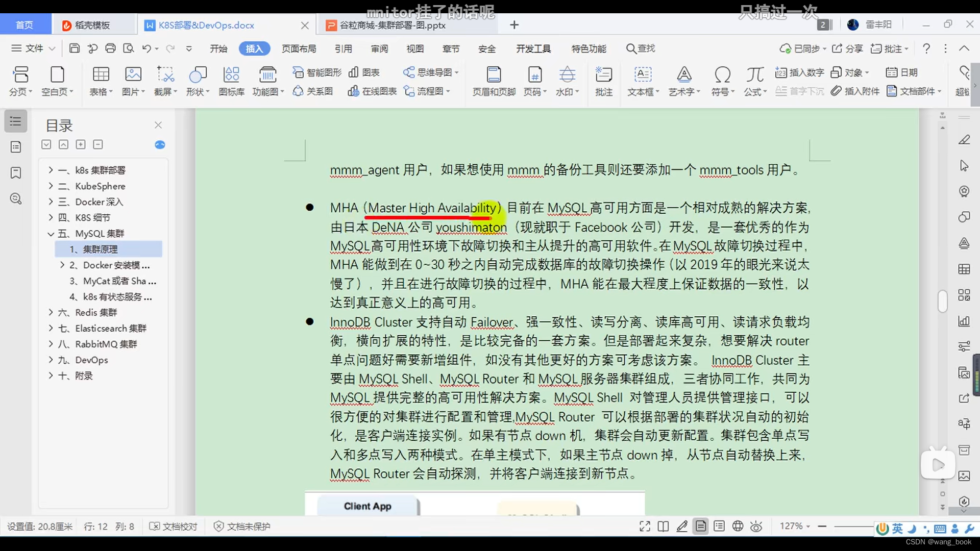Click the Share (分享) button

pyautogui.click(x=848, y=48)
